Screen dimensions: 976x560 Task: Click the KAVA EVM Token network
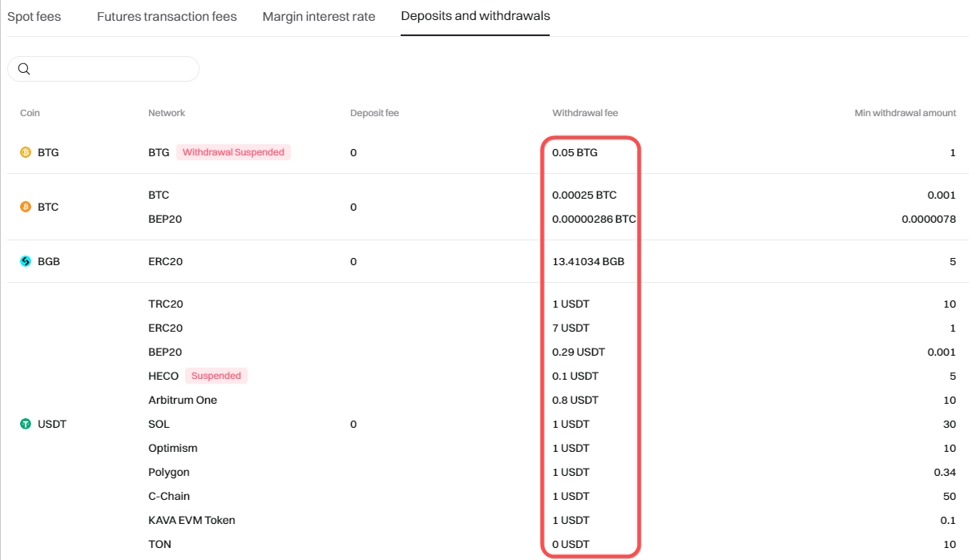click(x=192, y=520)
